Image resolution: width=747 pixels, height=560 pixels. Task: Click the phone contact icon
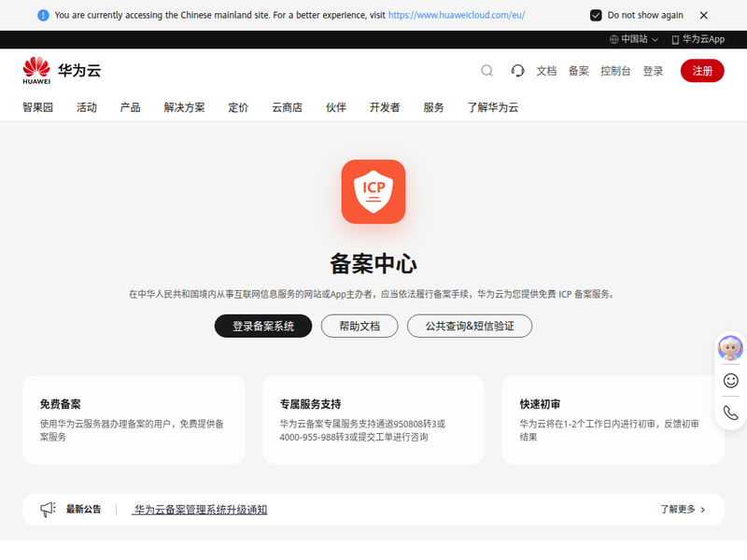click(x=730, y=413)
